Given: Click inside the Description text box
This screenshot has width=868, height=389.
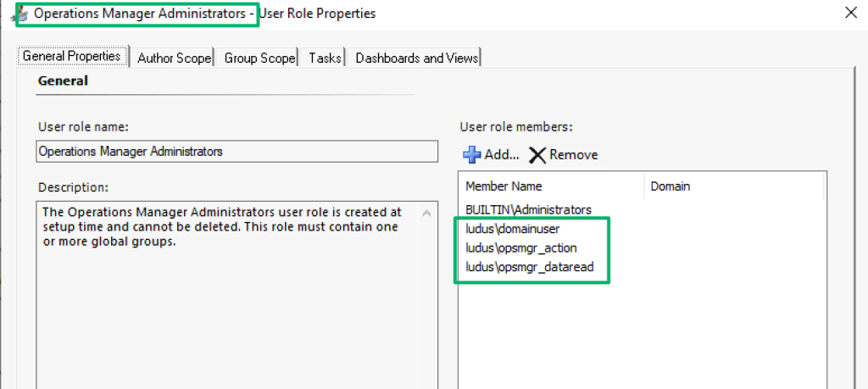Looking at the screenshot, I should [229, 288].
